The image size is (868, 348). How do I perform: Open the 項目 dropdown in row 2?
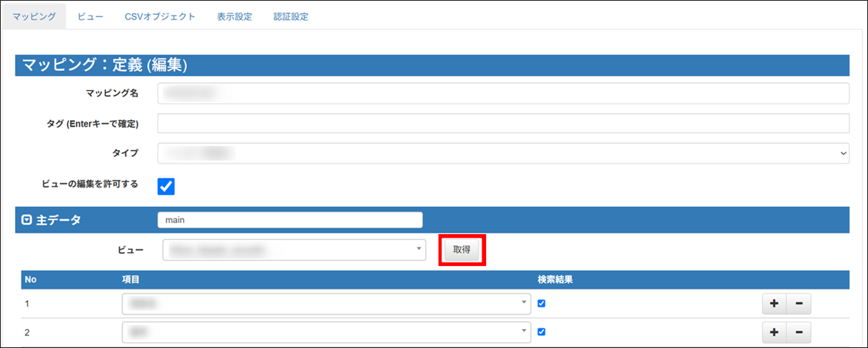tap(326, 333)
